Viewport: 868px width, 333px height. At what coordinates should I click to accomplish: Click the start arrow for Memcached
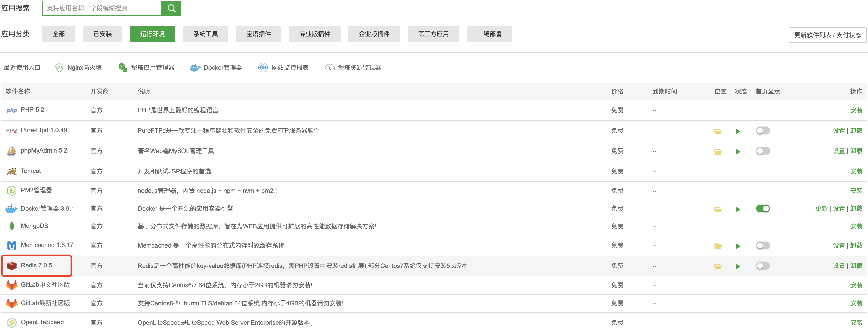tap(738, 245)
